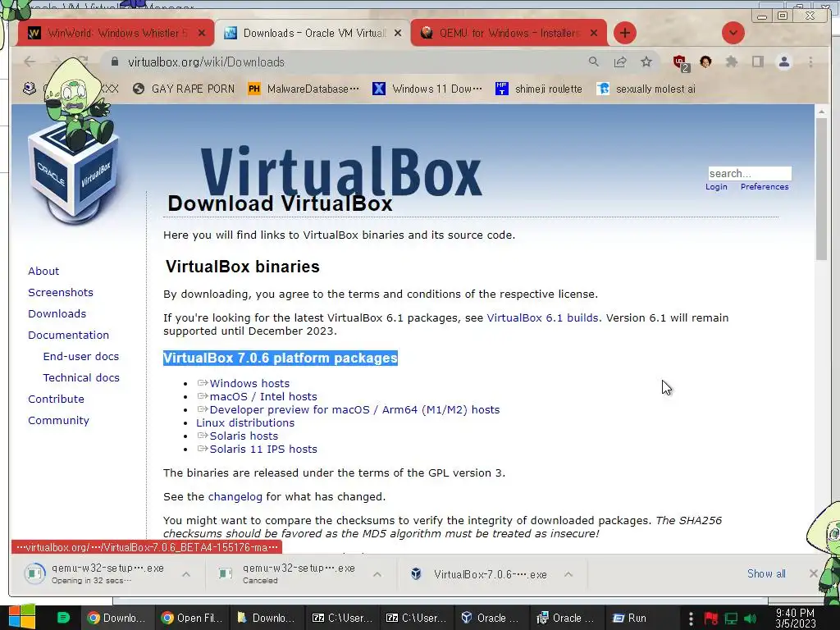Open the Preferences link

[765, 186]
